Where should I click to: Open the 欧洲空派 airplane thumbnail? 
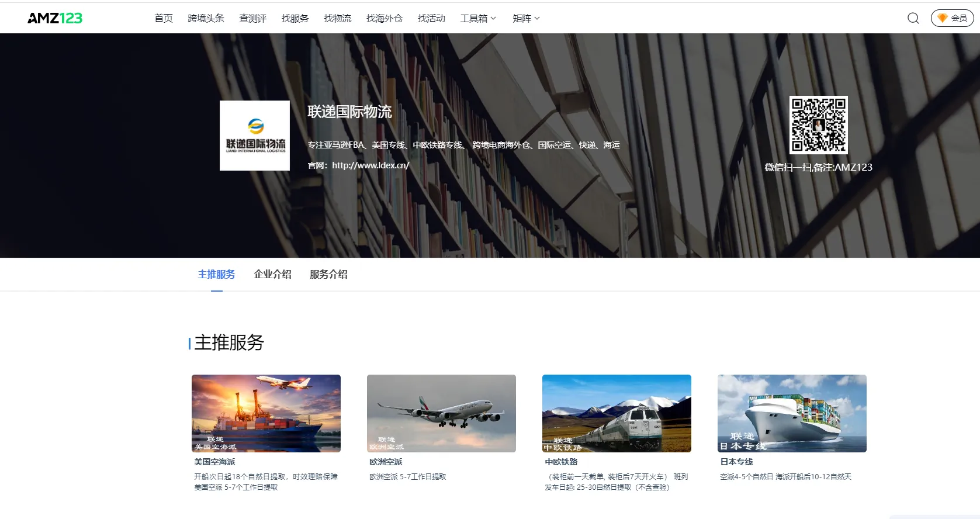441,413
